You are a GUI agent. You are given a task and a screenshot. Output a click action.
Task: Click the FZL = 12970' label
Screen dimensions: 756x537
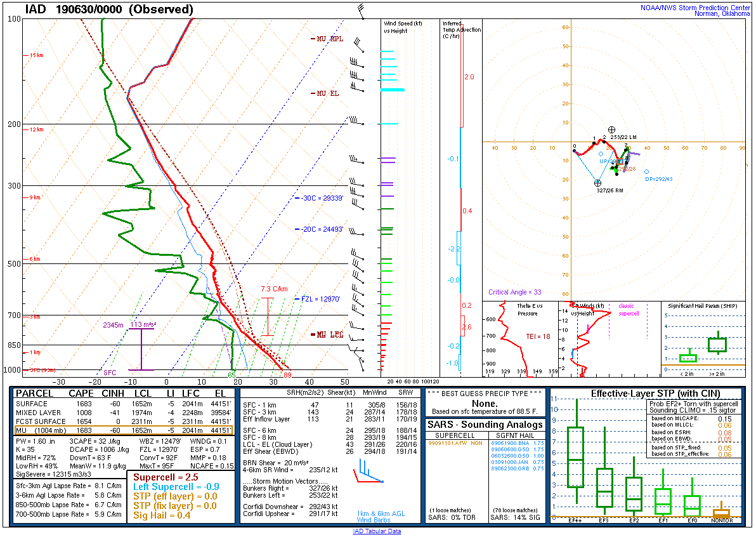(318, 299)
